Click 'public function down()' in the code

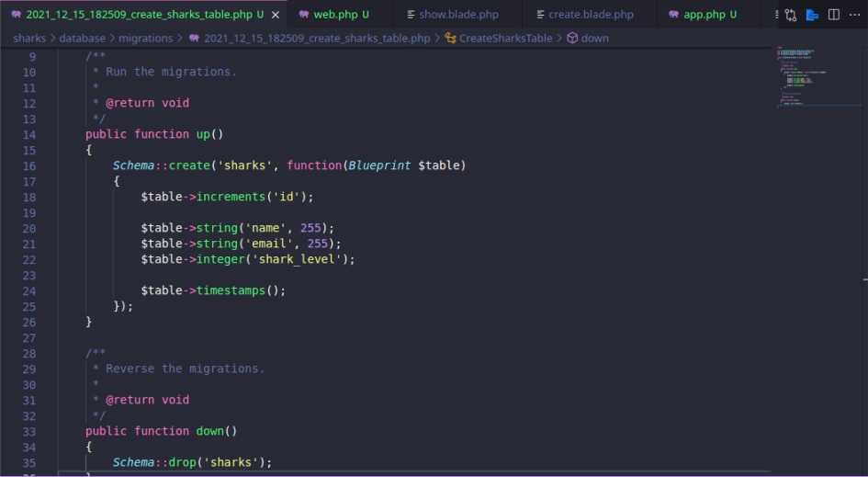161,431
